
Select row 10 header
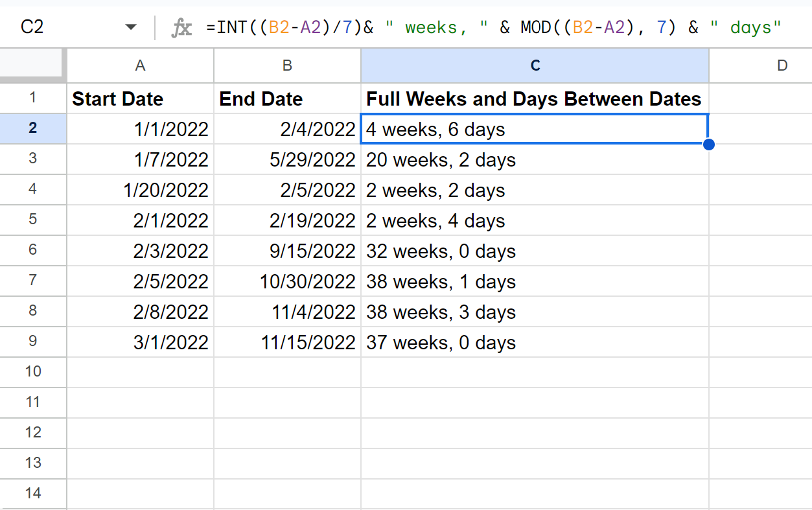click(x=33, y=373)
